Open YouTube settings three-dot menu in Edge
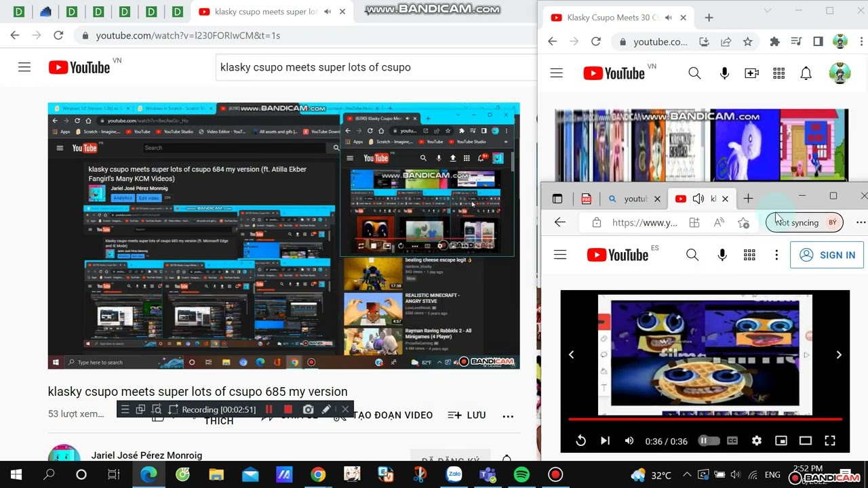Viewport: 868px width, 488px height. click(x=776, y=255)
